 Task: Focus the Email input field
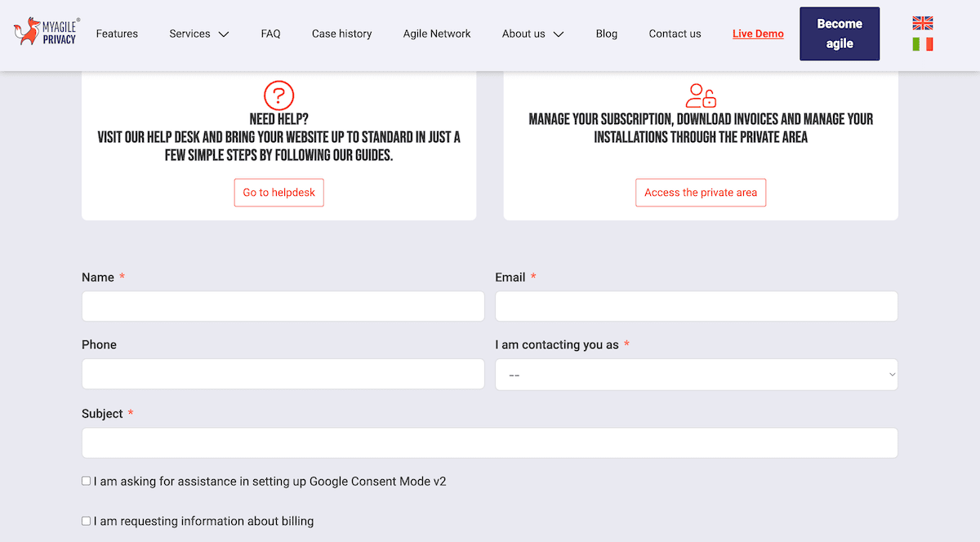click(697, 306)
